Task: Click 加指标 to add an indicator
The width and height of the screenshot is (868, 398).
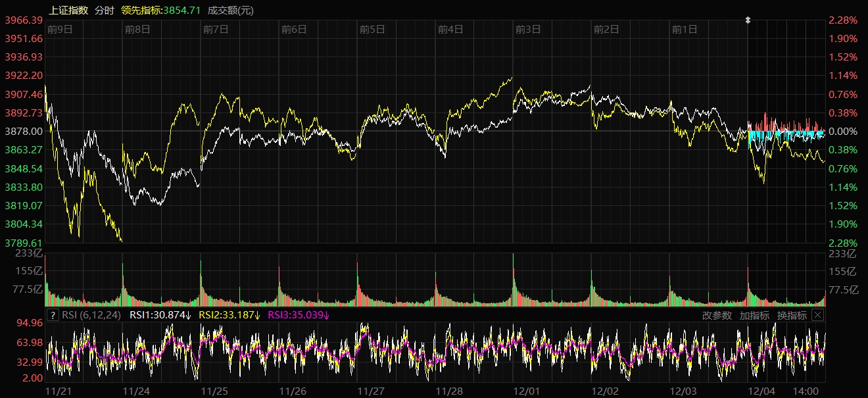Action: (x=754, y=315)
